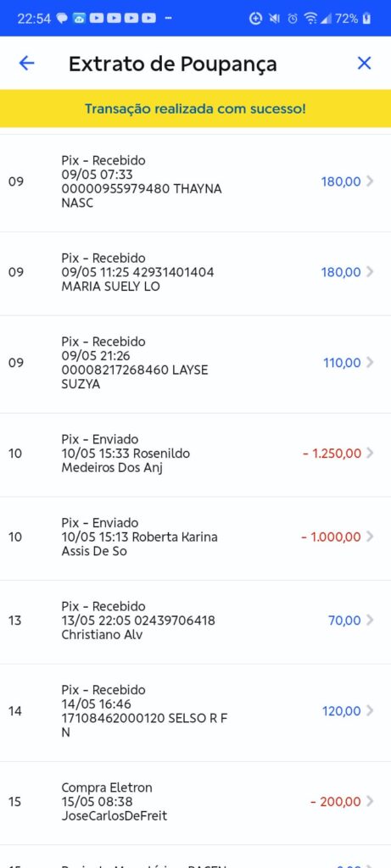The image size is (391, 868).
Task: Select Pix Recebido from THAYNA NASC entry
Action: (195, 181)
